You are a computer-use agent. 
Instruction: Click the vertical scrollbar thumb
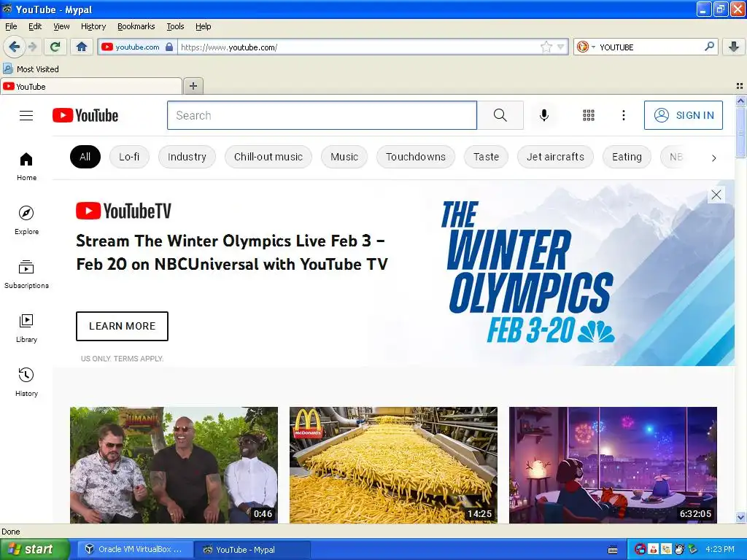[x=740, y=132]
